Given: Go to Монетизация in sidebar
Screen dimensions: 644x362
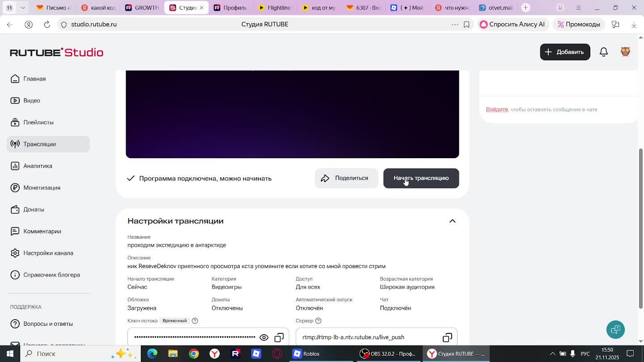Looking at the screenshot, I should [x=48, y=188].
